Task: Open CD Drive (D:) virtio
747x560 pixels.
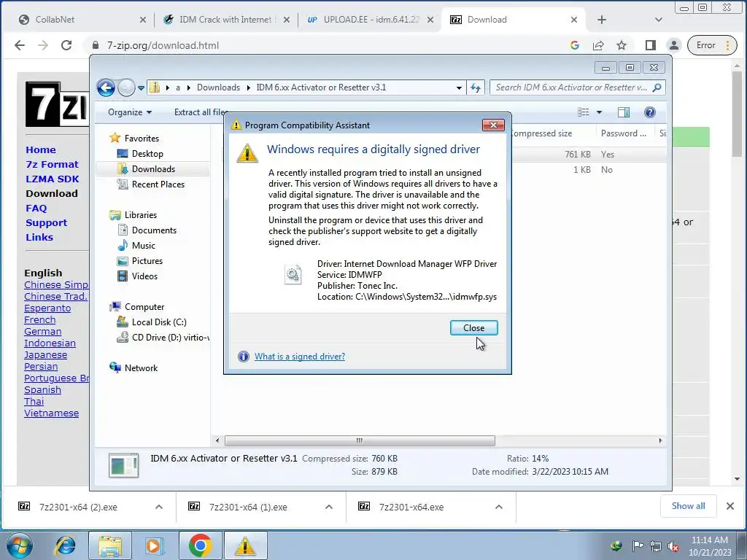Action: coord(170,337)
